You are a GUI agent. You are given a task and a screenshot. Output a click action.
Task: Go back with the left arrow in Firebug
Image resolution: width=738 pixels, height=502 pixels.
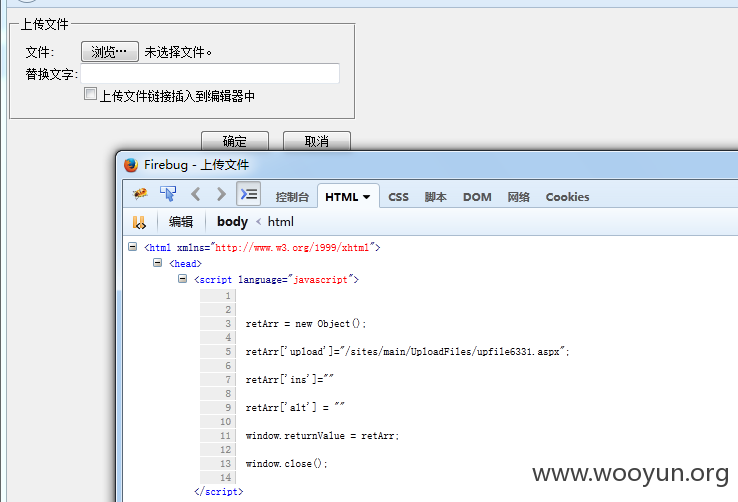(x=196, y=194)
